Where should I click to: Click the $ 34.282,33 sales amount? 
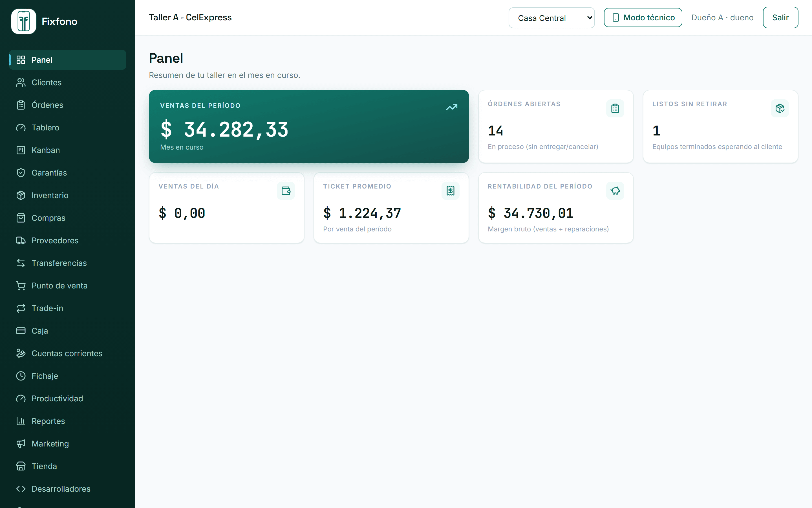click(x=224, y=130)
